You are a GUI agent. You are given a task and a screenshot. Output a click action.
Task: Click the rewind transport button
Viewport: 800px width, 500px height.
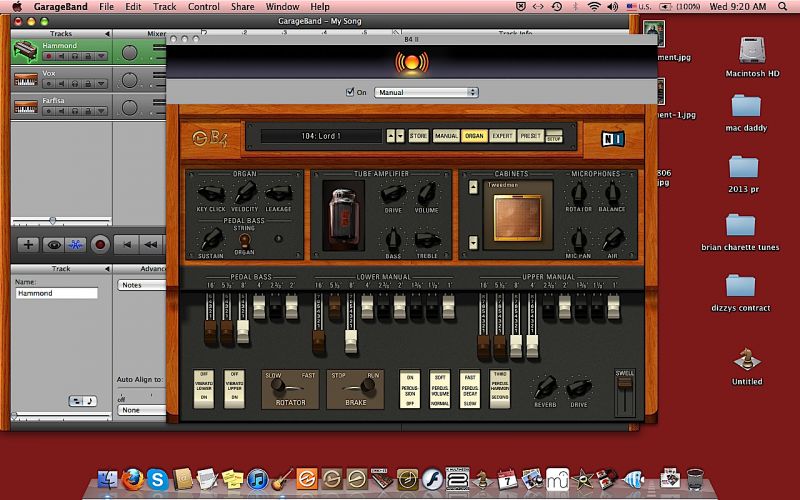151,245
